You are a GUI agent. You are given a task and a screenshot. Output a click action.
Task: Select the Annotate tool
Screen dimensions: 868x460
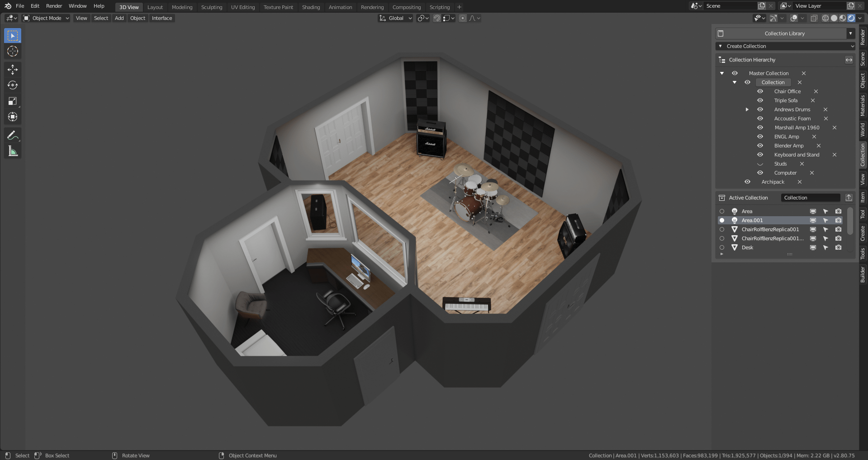[x=12, y=134]
